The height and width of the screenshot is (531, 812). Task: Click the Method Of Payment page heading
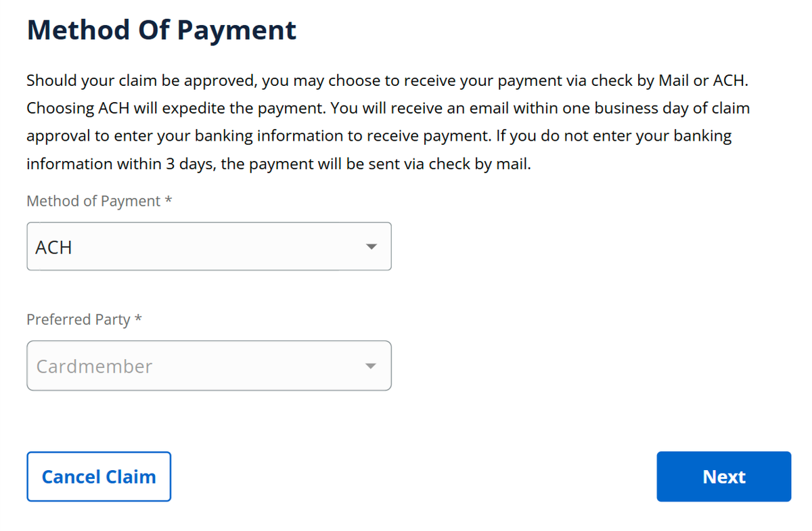[x=161, y=30]
